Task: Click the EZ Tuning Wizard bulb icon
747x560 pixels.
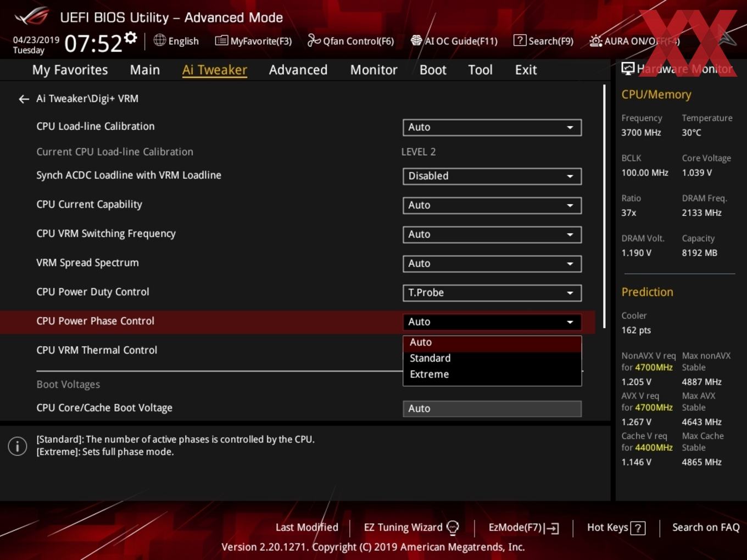Action: click(453, 528)
